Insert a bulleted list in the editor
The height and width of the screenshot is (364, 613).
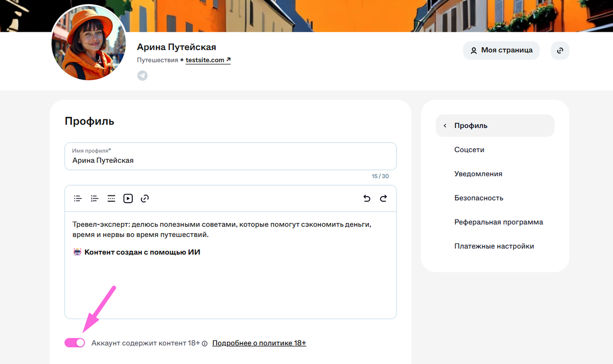coord(78,199)
